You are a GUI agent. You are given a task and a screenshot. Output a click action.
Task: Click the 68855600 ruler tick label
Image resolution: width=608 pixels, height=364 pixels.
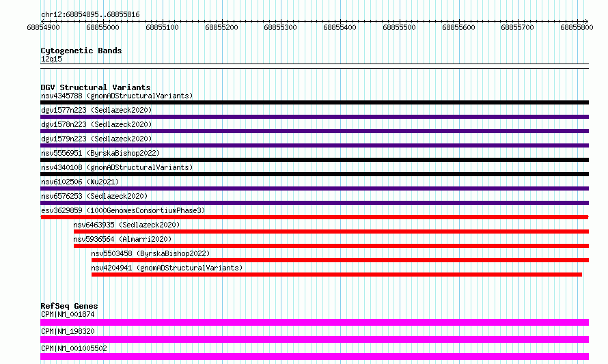coord(458,27)
